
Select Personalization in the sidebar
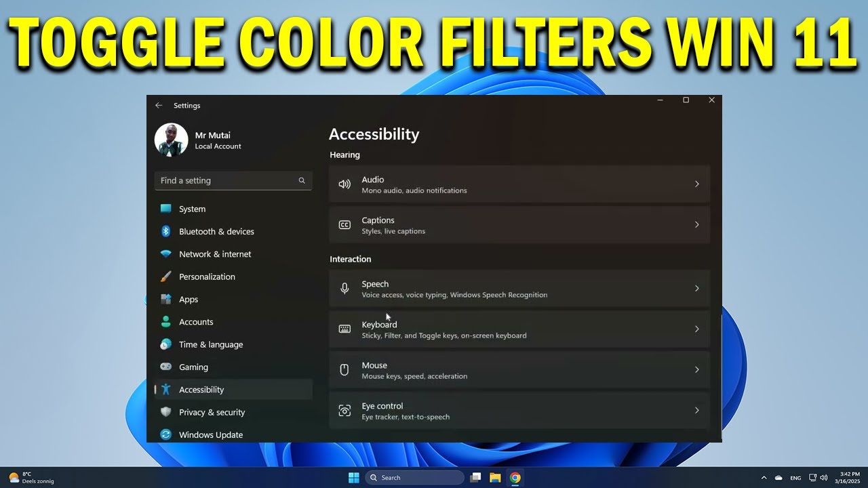pyautogui.click(x=233, y=277)
